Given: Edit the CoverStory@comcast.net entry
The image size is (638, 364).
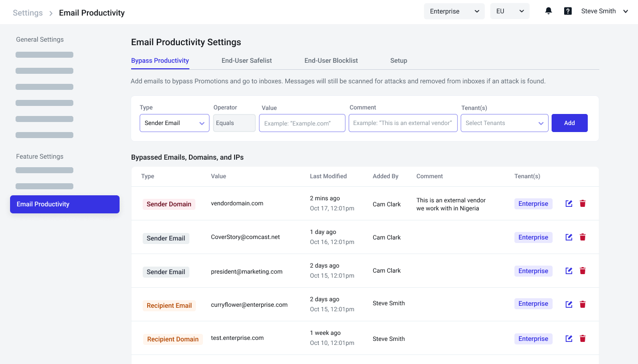Looking at the screenshot, I should coord(569,237).
